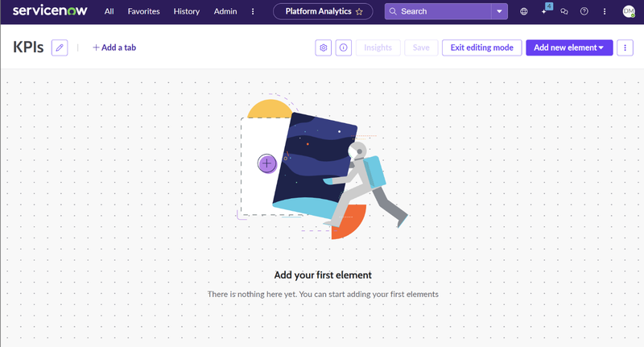Open the Favorites menu
The width and height of the screenshot is (644, 347).
click(x=143, y=11)
